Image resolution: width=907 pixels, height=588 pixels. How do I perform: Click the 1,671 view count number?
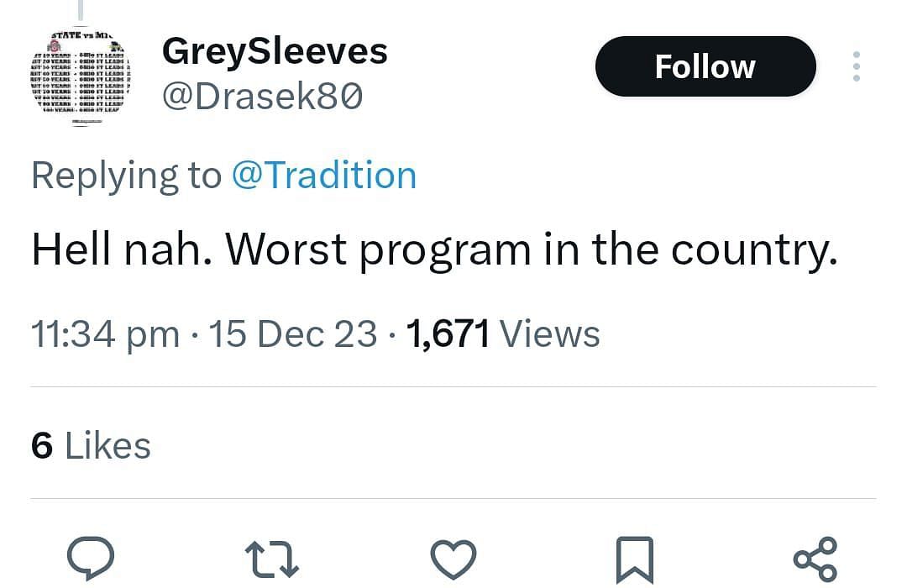point(448,334)
